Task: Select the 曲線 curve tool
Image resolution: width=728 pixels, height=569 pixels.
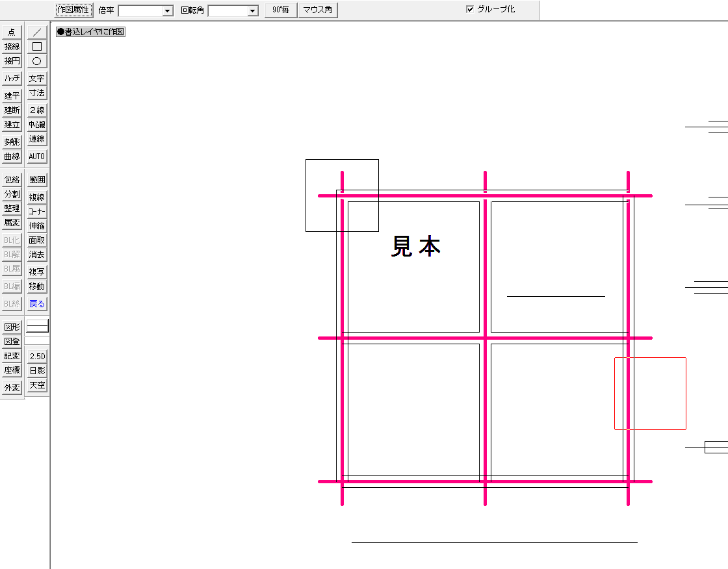Action: tap(12, 157)
